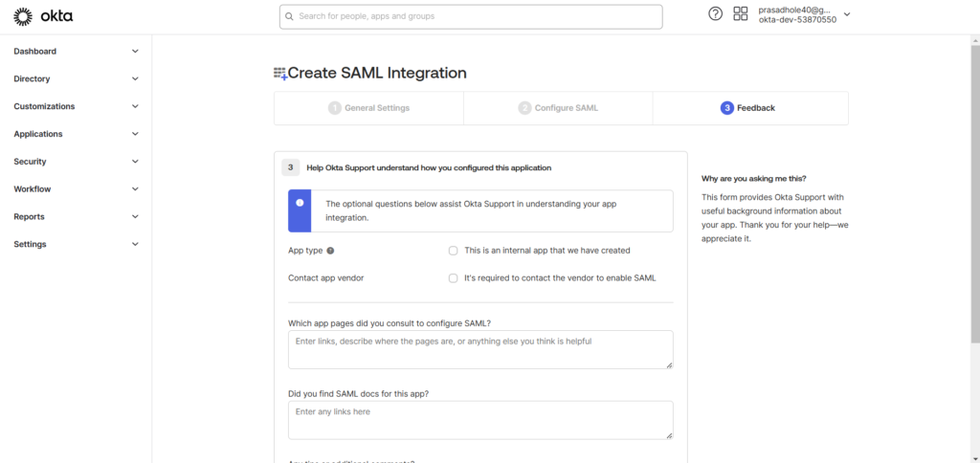Click the Create SAML Integration app icon
Screen dimensions: 980x463
tap(280, 74)
